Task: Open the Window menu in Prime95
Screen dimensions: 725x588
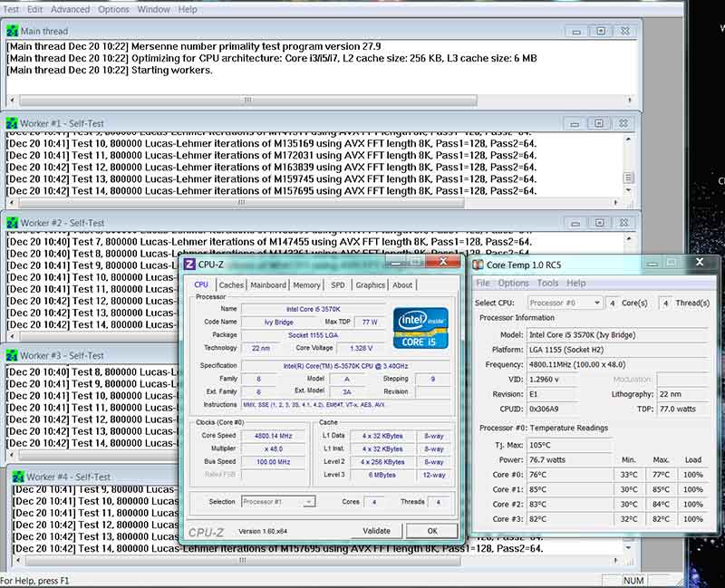Action: click(153, 9)
